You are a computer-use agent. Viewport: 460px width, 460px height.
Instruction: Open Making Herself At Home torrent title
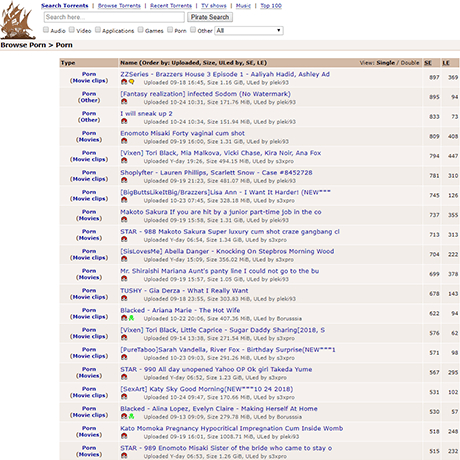[x=219, y=408]
